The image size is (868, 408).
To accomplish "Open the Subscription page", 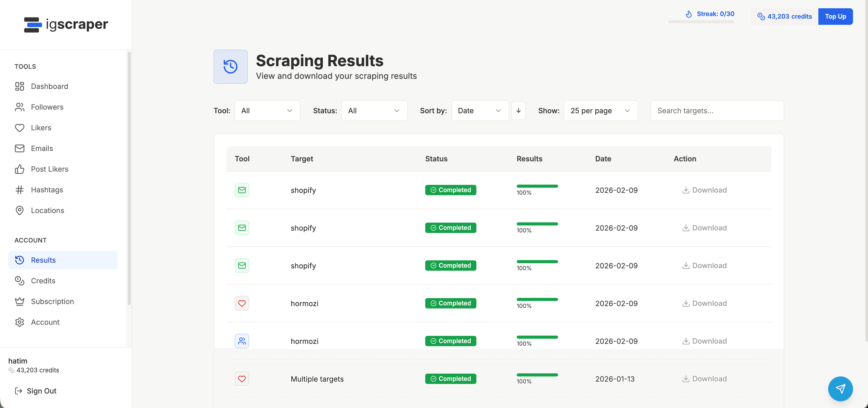I will pyautogui.click(x=52, y=301).
